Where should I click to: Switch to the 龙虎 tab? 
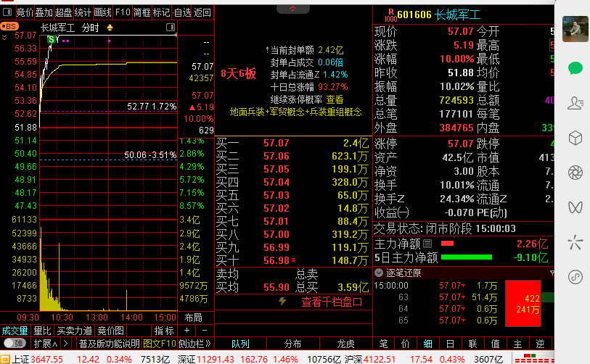[345, 344]
